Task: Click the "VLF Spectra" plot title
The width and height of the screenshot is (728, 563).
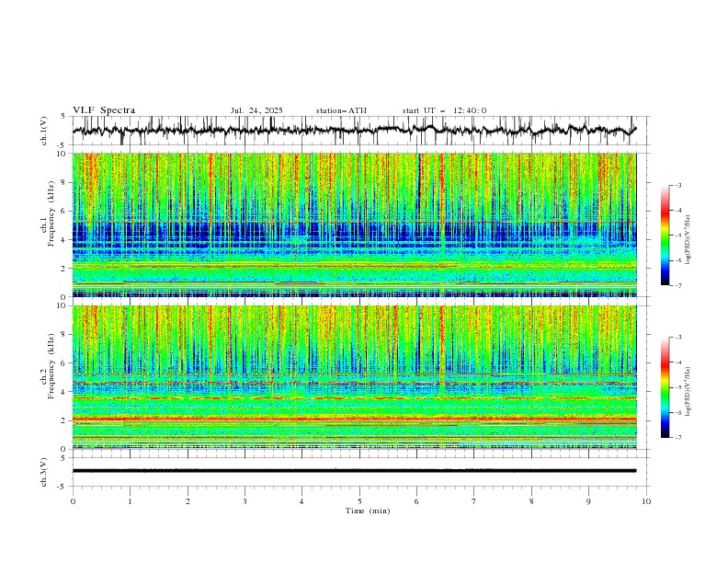Action: point(104,110)
